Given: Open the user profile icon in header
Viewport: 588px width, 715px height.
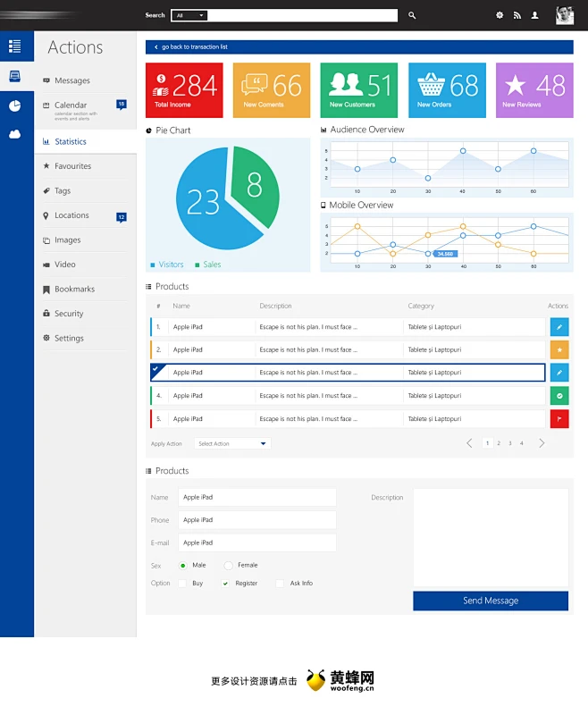Looking at the screenshot, I should point(535,15).
